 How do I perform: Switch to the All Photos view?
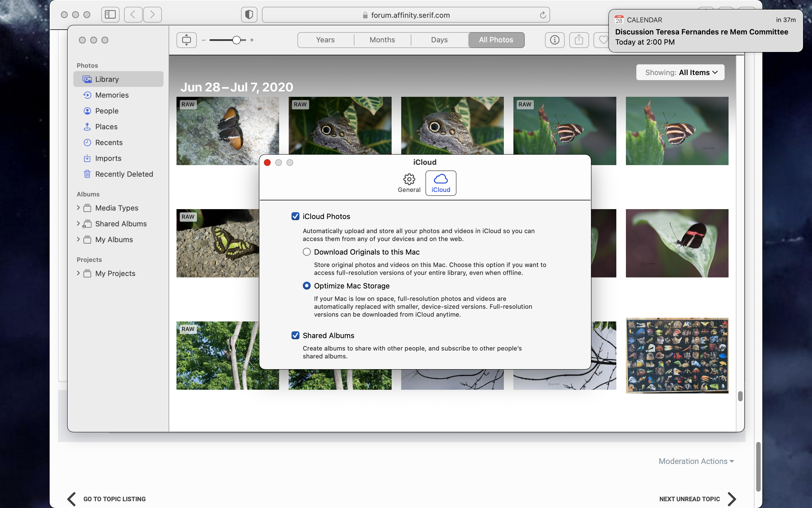click(x=496, y=40)
